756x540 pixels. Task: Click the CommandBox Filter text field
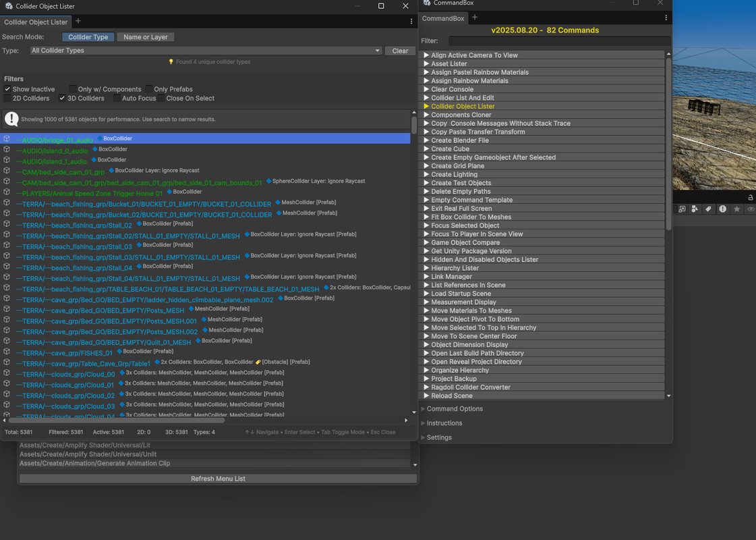(558, 41)
